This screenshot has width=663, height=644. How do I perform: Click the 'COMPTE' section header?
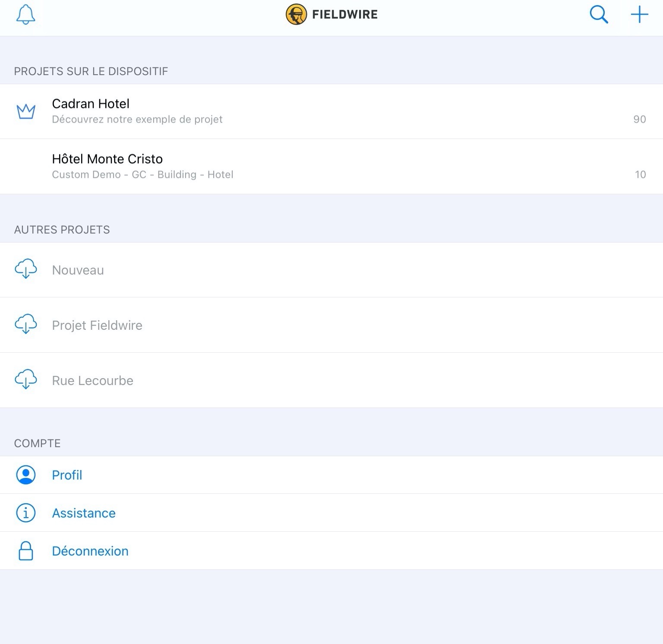coord(37,443)
